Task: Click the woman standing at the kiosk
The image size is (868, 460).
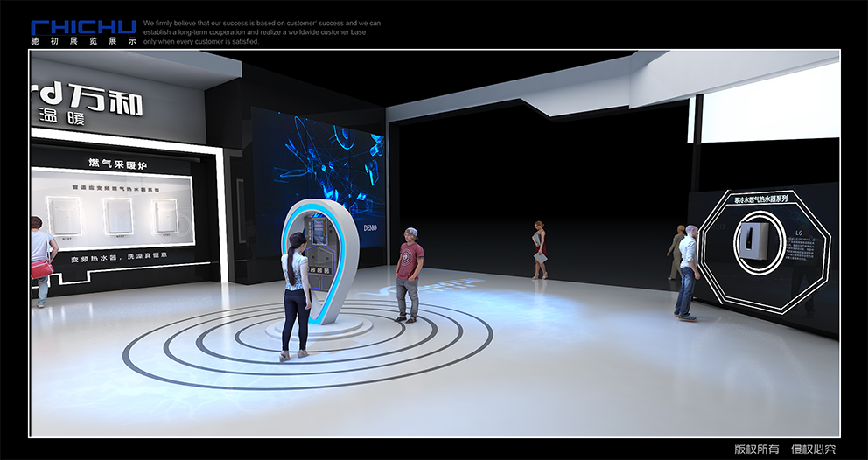Action: [296, 296]
